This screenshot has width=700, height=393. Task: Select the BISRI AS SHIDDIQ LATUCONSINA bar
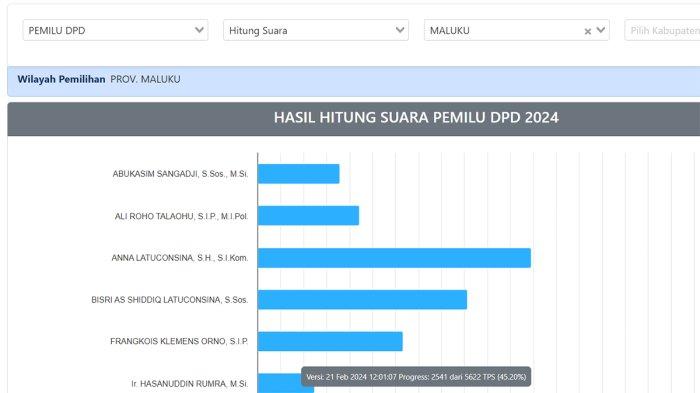click(362, 300)
